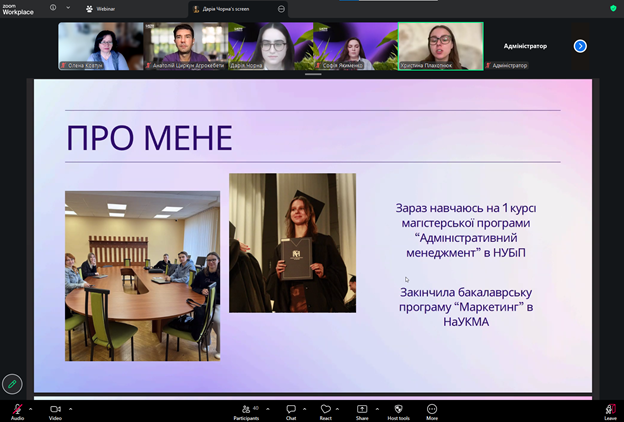Open the Participants panel
Viewport: 624px width, 422px height.
[x=245, y=410]
